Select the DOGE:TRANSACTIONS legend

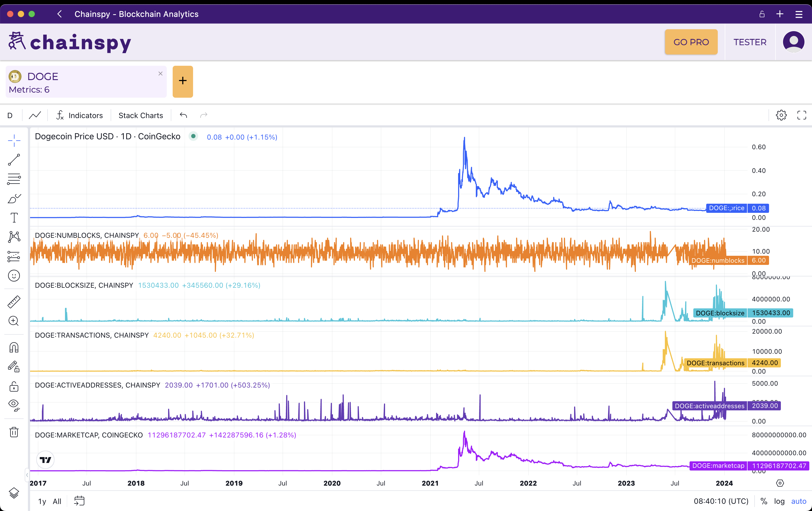tap(92, 335)
